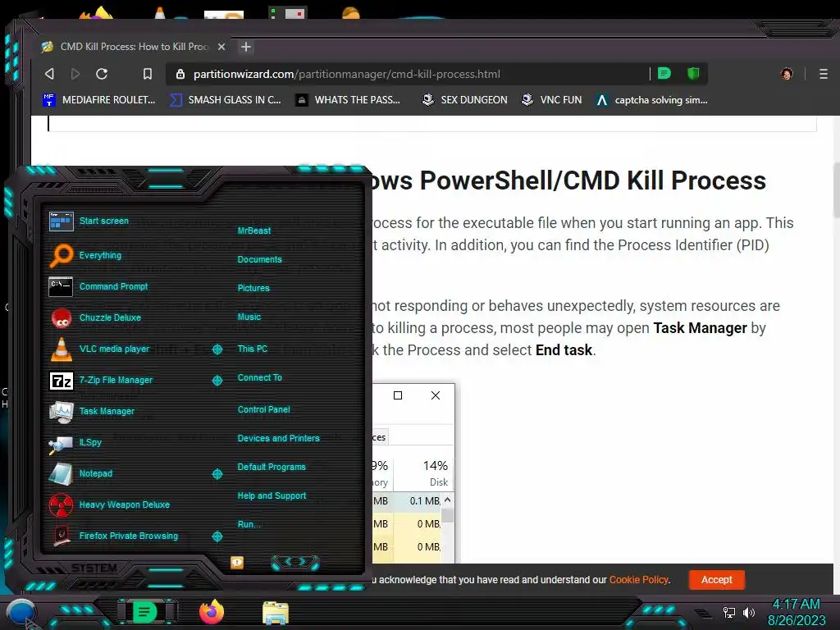The image size is (840, 630).
Task: Select Run... in start menu
Action: (249, 524)
